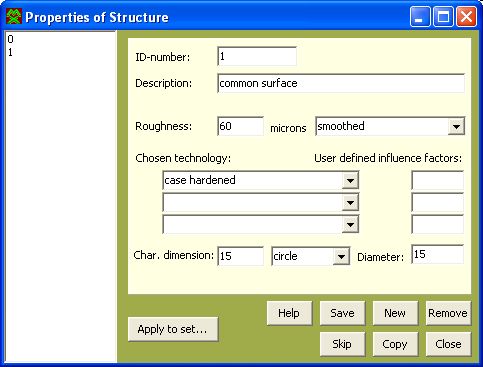Click the first user defined influence factor field
Image resolution: width=483 pixels, height=367 pixels.
(437, 180)
